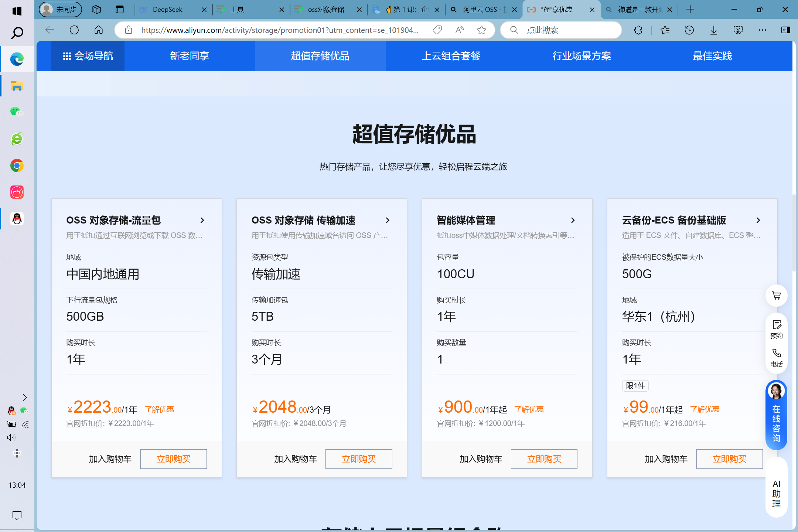This screenshot has height=532, width=798.
Task: Click 了解优惠 link on 云备份-ECS card
Action: pyautogui.click(x=705, y=409)
